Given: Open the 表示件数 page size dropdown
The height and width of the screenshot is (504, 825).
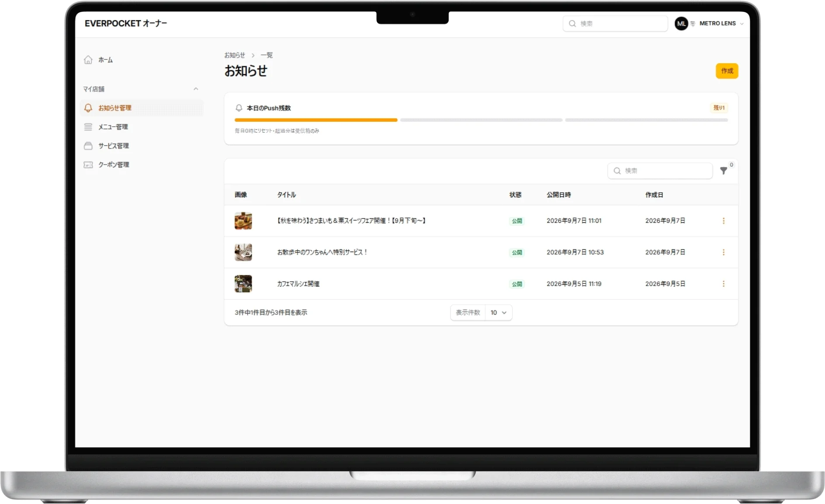Looking at the screenshot, I should click(x=499, y=313).
